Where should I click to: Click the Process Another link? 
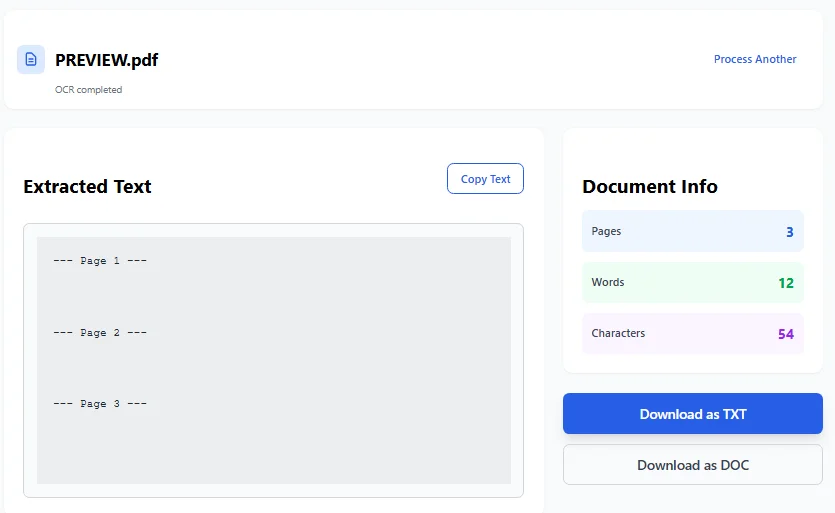click(755, 59)
